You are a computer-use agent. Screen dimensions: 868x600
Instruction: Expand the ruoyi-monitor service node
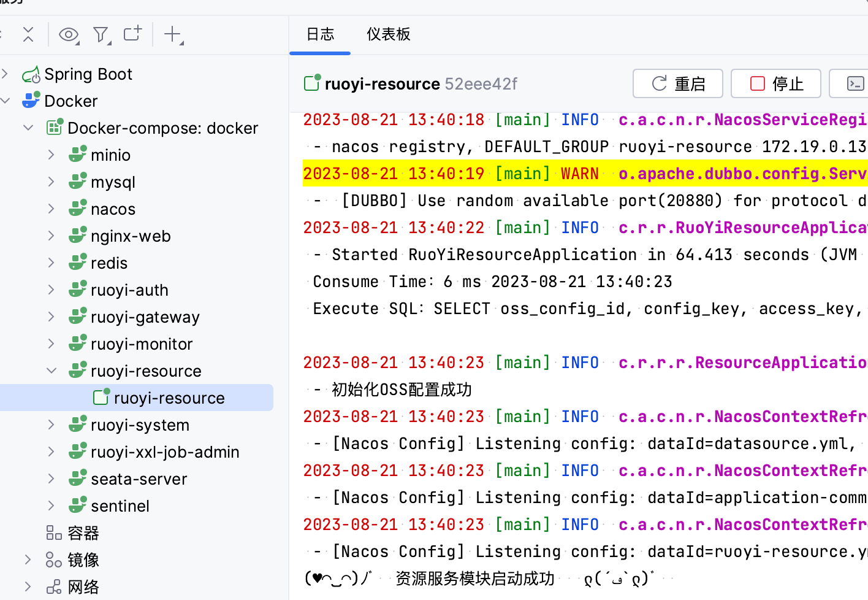tap(51, 344)
